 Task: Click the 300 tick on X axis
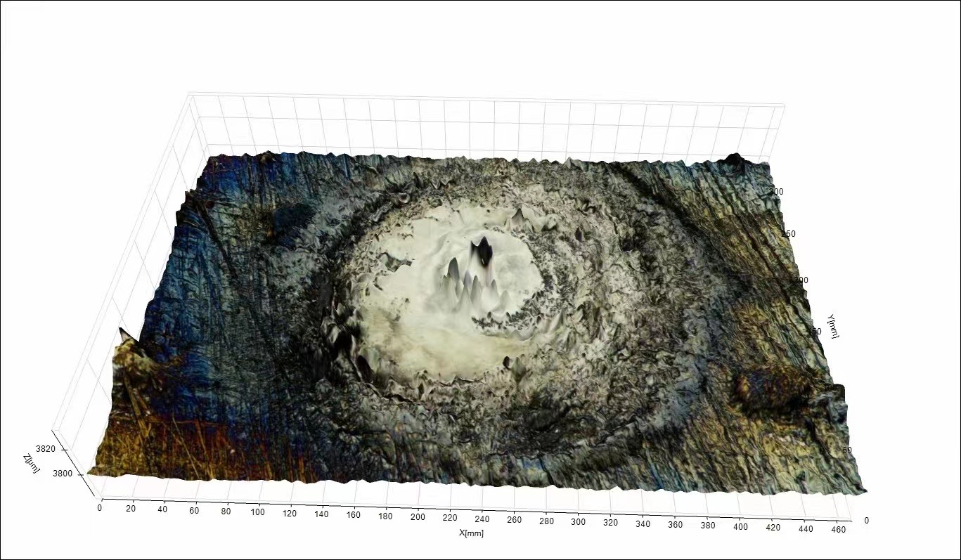tap(579, 522)
